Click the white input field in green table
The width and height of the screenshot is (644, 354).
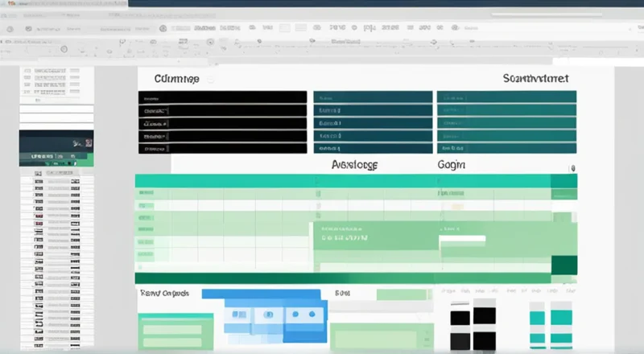[462, 239]
